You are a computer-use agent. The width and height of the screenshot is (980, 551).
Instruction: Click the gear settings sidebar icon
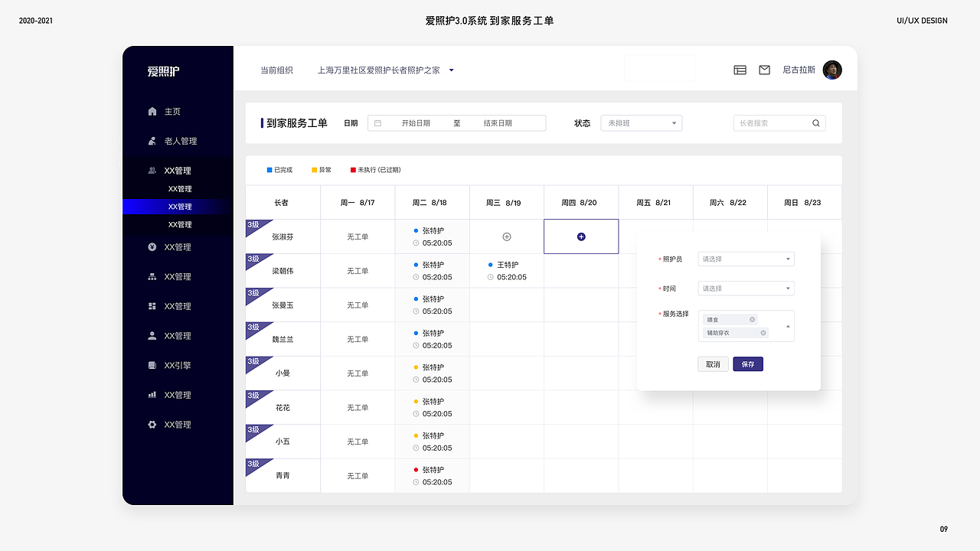[x=152, y=425]
